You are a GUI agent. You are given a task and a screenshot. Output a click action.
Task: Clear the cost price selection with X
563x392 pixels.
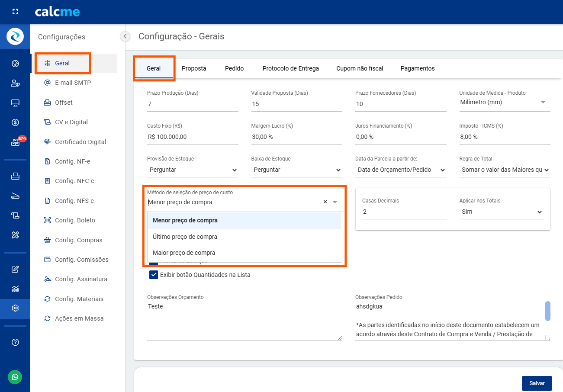(x=325, y=202)
